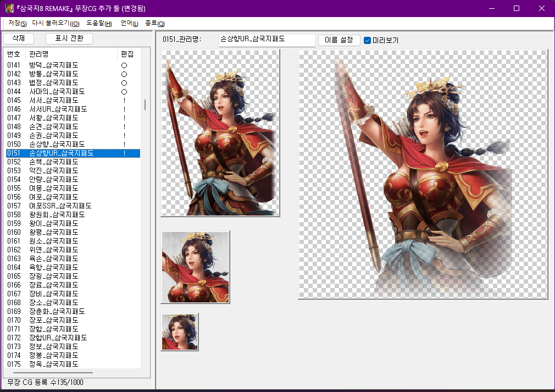Click the edit circle mark for row 0141
This screenshot has width=555, height=392.
124,65
